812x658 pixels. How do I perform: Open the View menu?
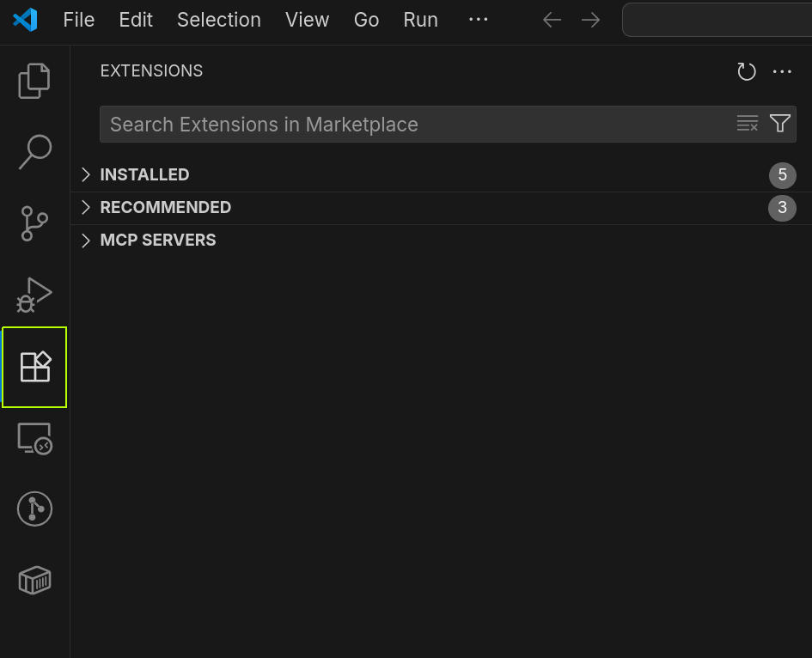307,19
